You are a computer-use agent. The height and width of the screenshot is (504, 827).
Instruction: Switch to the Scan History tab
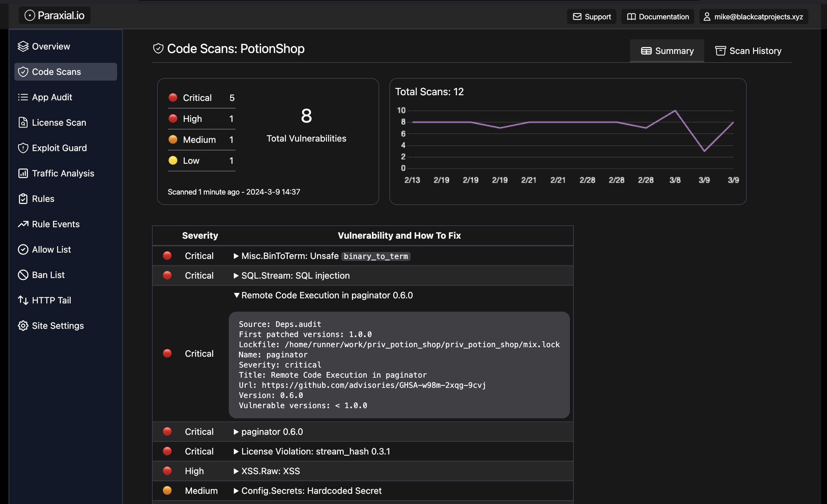click(x=748, y=51)
